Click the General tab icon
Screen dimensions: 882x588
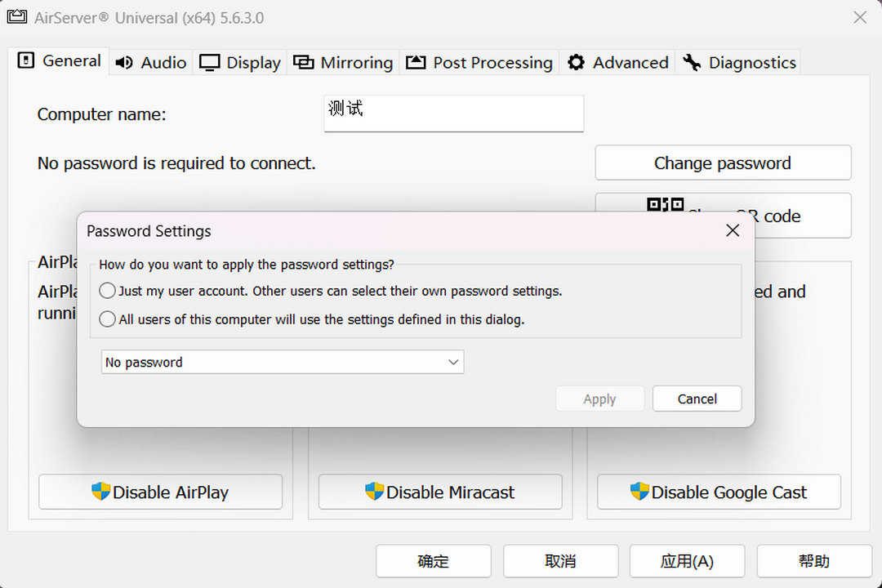point(25,61)
